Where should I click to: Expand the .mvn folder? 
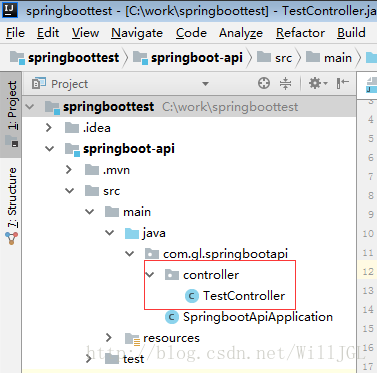[x=69, y=170]
